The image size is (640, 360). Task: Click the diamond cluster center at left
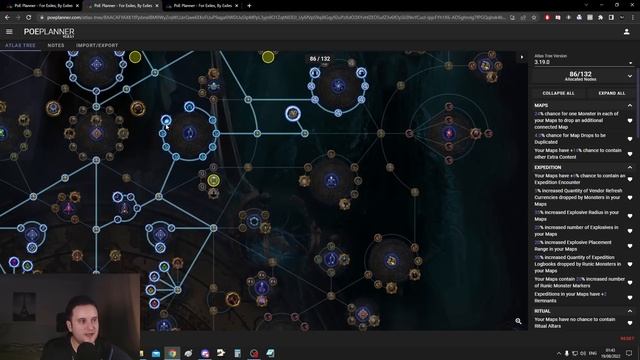[96, 133]
